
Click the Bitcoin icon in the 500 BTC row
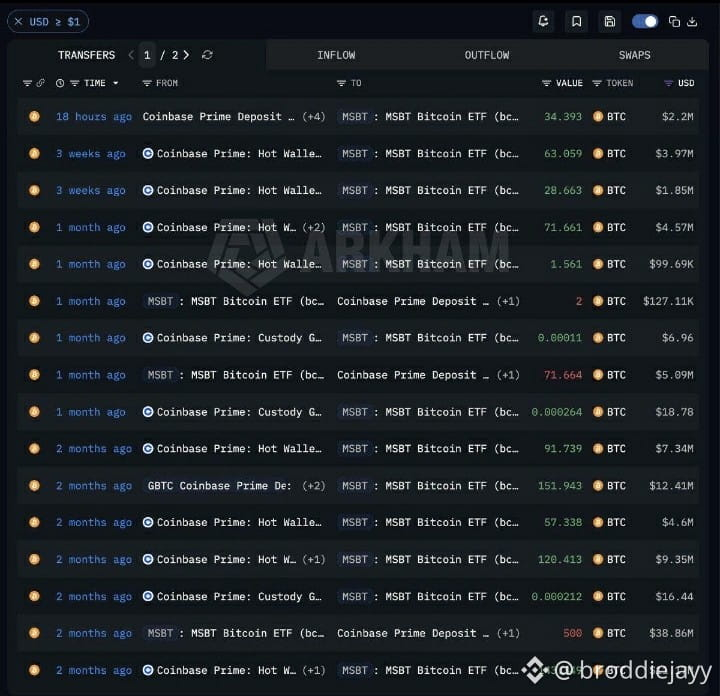point(34,633)
